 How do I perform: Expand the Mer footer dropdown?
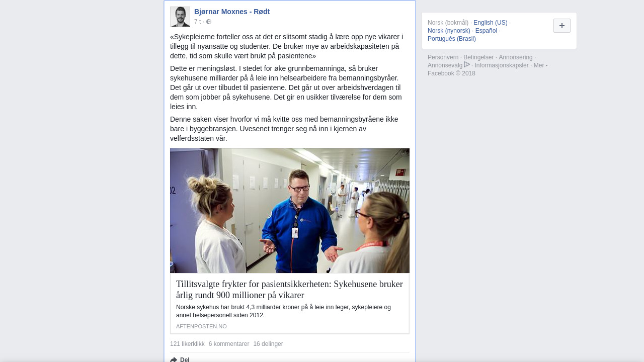541,65
